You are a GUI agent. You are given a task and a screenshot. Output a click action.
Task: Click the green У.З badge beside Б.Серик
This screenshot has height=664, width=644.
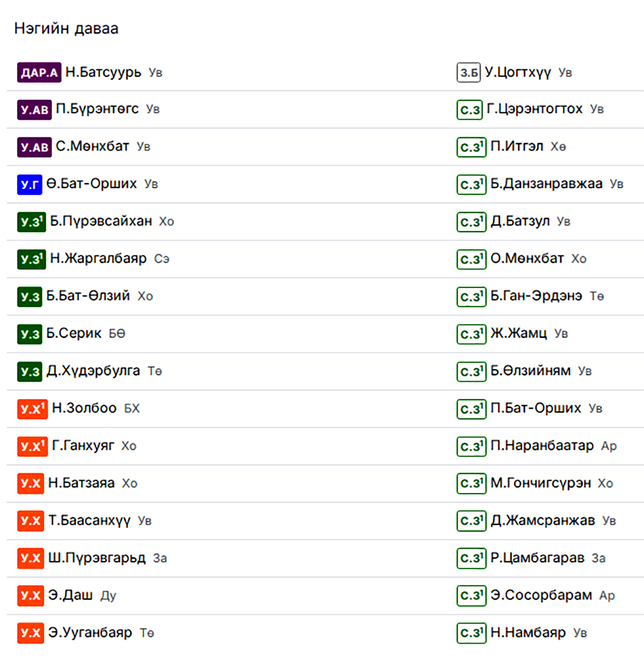point(30,334)
